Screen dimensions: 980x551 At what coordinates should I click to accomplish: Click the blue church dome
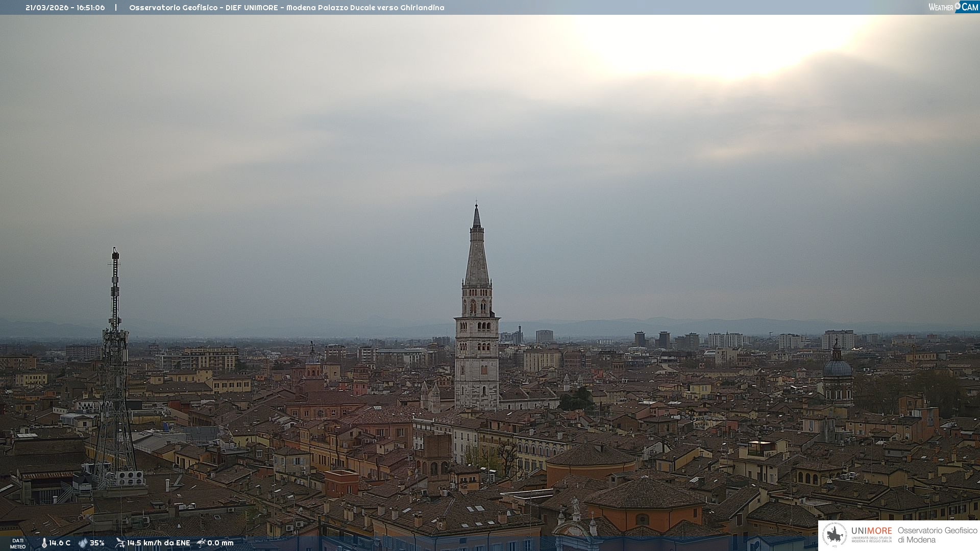[x=837, y=367]
